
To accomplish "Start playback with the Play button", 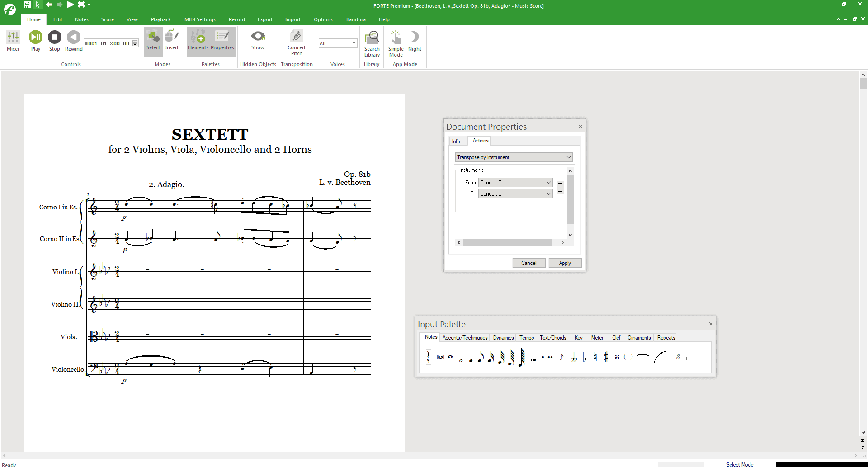I will click(x=36, y=41).
